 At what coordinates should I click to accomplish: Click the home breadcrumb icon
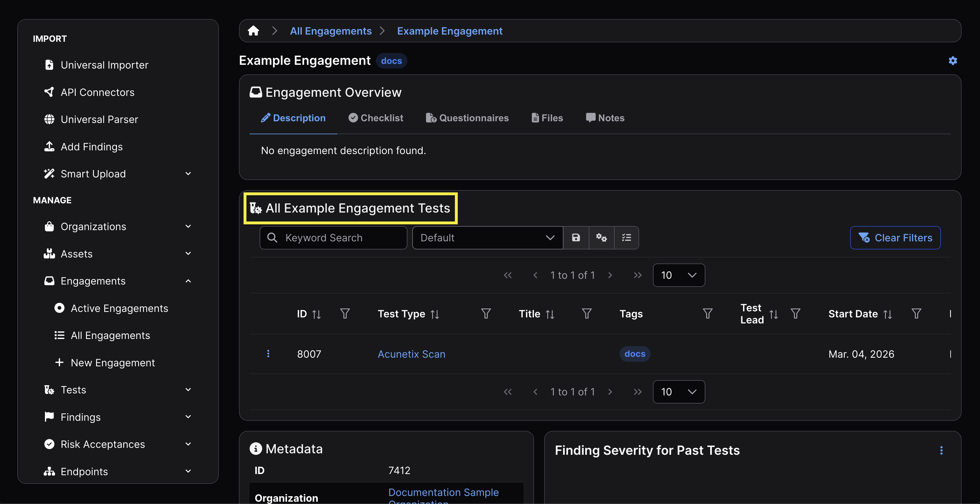(x=253, y=31)
